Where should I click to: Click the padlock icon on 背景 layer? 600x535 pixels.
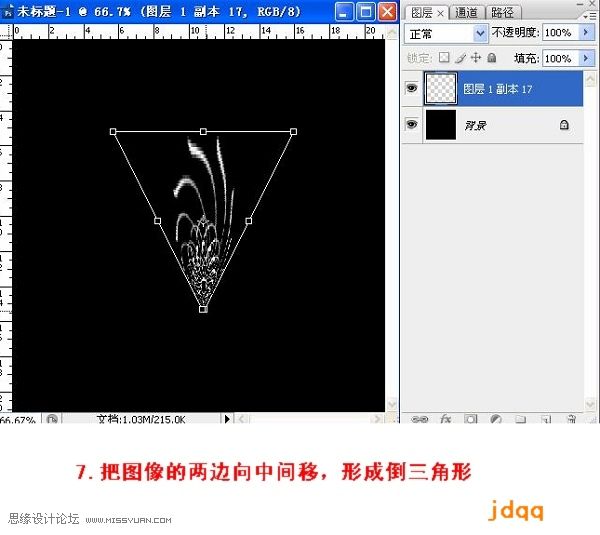(x=564, y=125)
